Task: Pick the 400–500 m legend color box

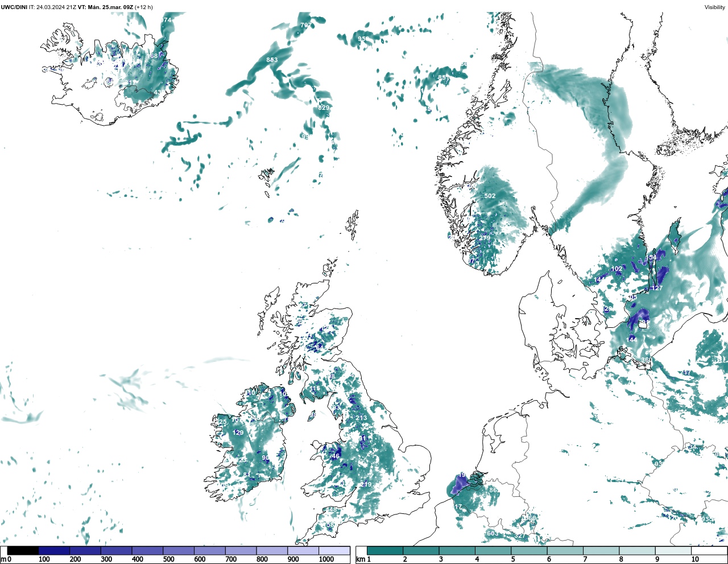Action: tap(147, 550)
